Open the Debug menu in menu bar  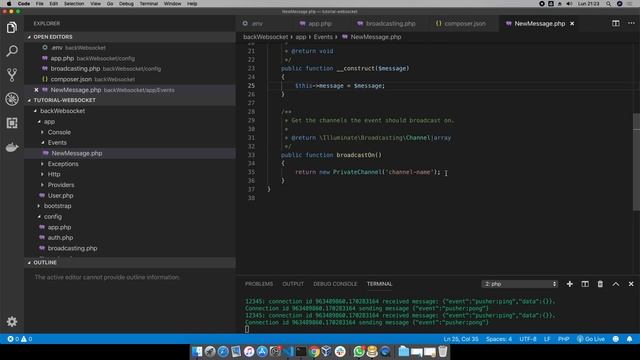[x=126, y=4]
